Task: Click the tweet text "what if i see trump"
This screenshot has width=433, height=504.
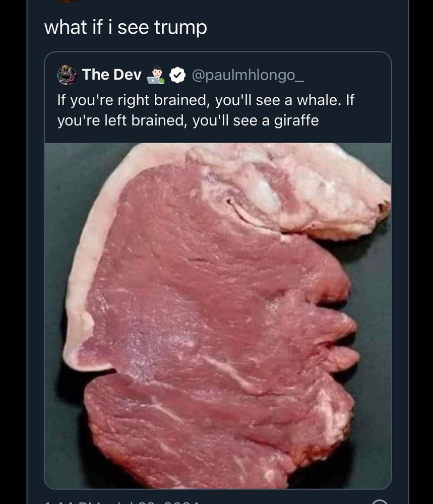Action: 126,27
